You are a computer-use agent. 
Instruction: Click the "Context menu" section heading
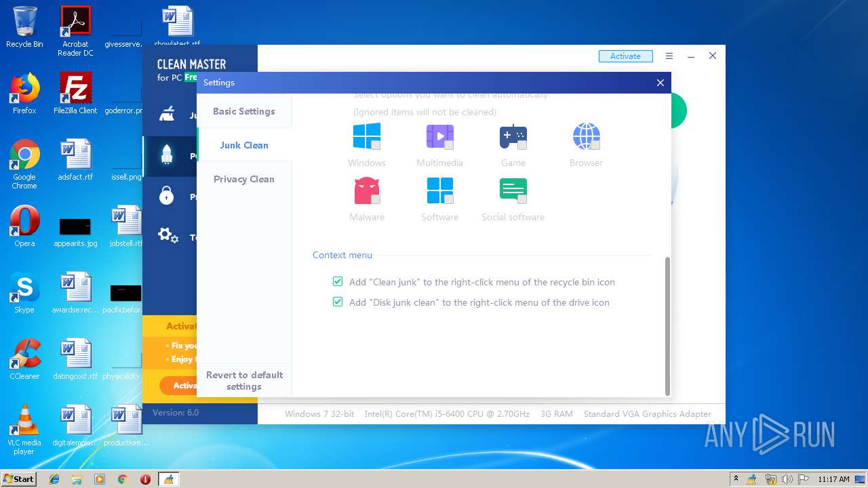click(342, 255)
